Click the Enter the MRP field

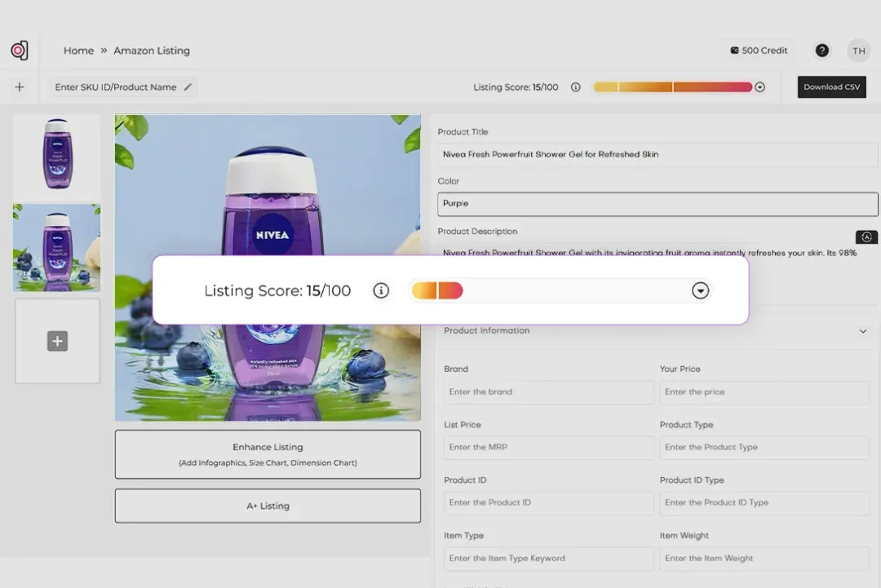548,448
